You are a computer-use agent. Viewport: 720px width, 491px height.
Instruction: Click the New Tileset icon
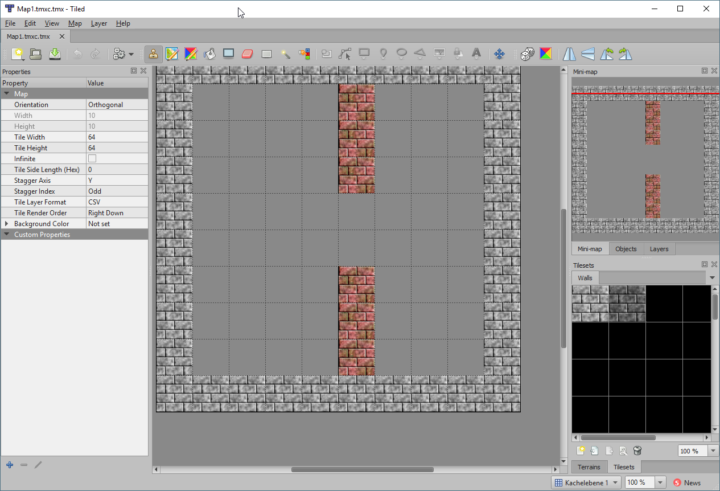pyautogui.click(x=580, y=451)
